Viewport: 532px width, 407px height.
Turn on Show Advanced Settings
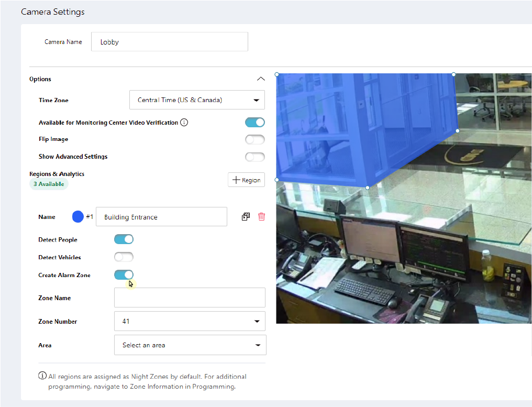coord(254,157)
